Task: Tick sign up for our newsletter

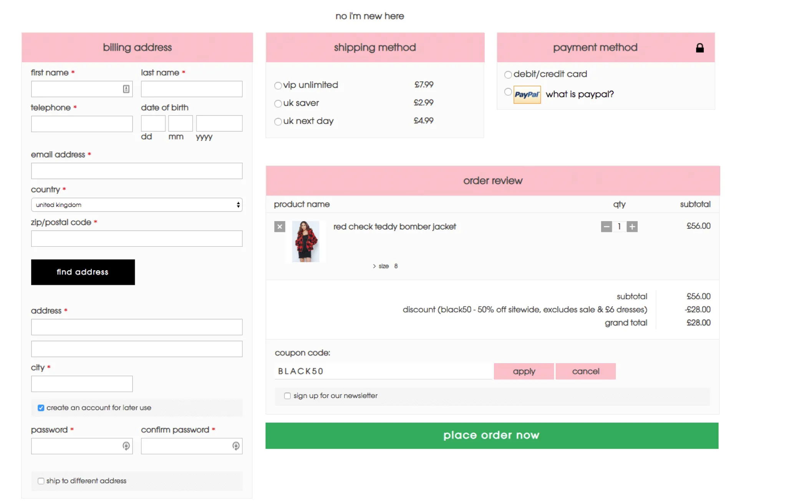Action: tap(287, 396)
